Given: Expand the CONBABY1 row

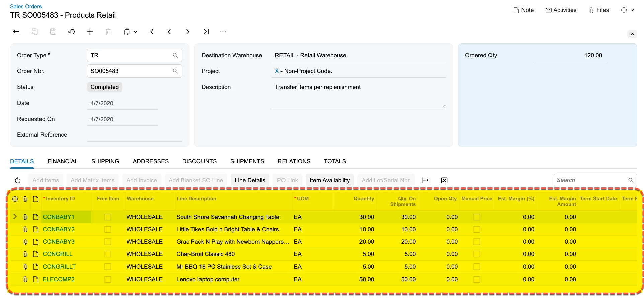Looking at the screenshot, I should [15, 217].
